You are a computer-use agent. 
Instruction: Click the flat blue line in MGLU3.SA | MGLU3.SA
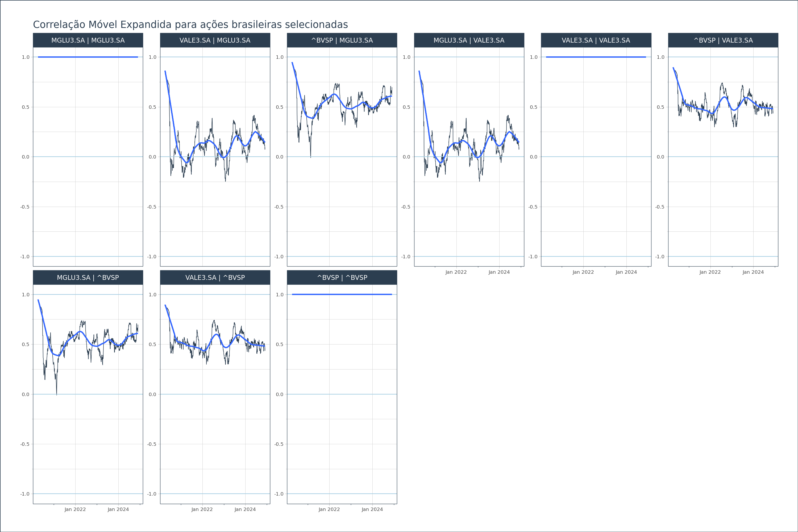pos(88,57)
